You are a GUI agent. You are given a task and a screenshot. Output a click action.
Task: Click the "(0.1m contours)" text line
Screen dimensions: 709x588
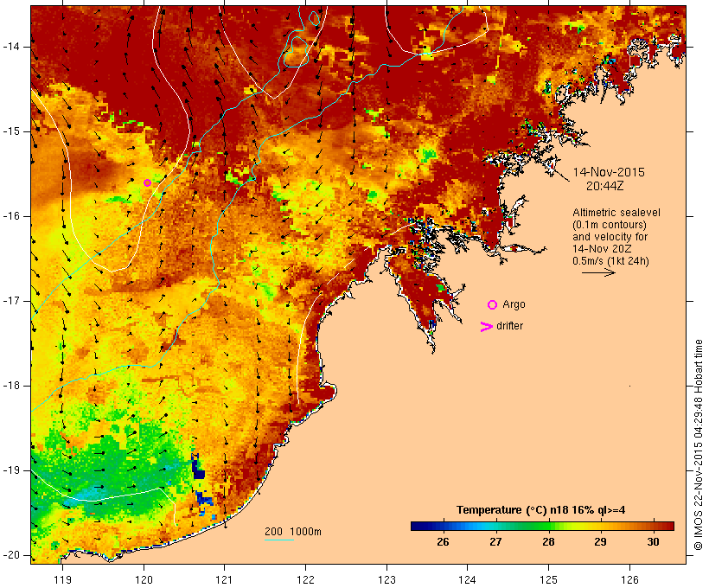pyautogui.click(x=609, y=225)
